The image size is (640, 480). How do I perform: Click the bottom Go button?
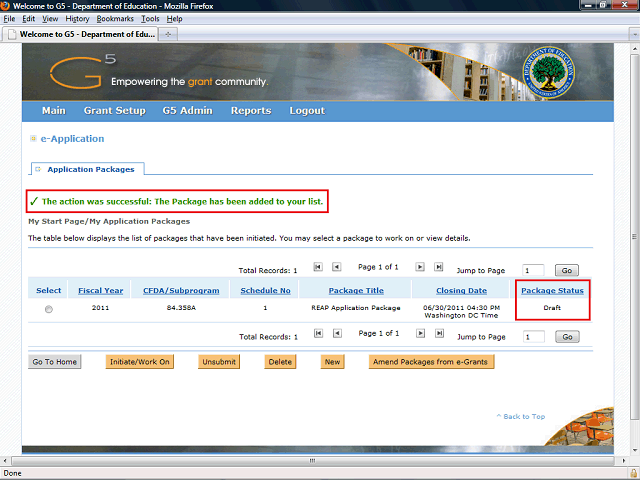[x=567, y=337]
